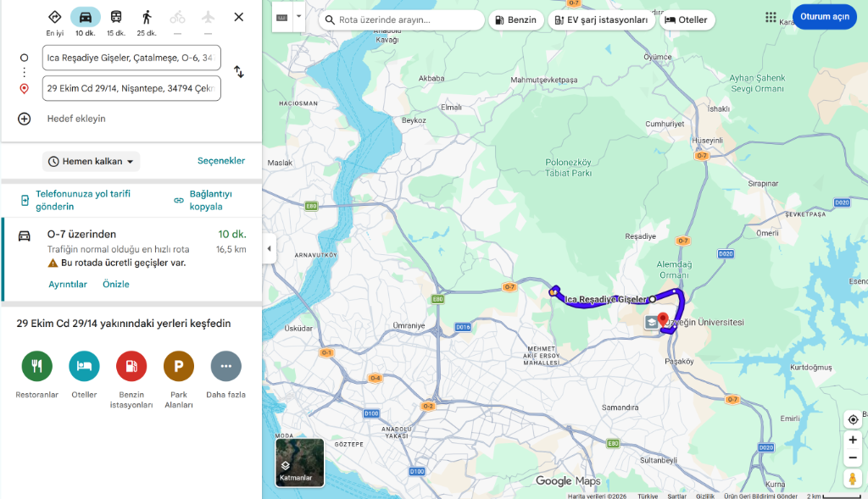The image size is (868, 499).
Task: Click Ürün Geri Bildirimi Gönder link
Action: click(x=760, y=496)
